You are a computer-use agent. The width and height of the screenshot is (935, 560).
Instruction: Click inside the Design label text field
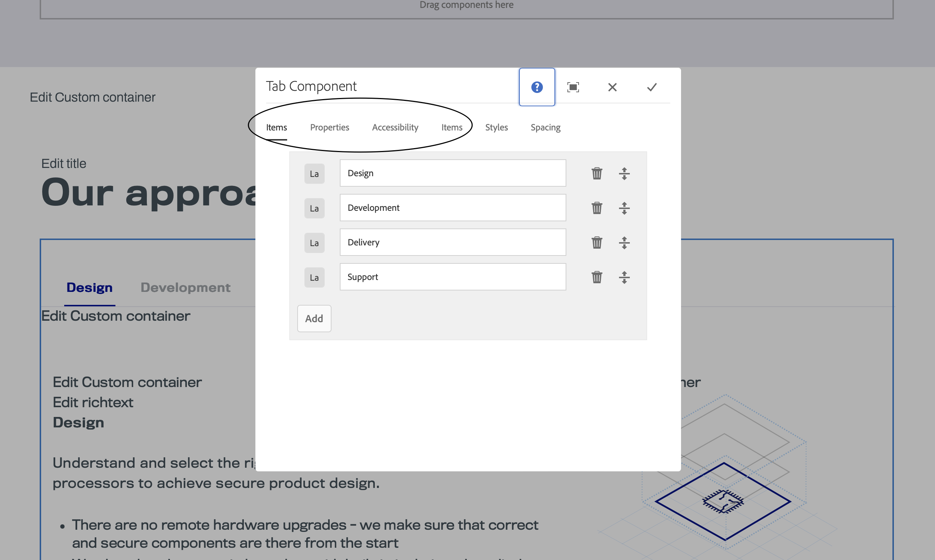(452, 173)
